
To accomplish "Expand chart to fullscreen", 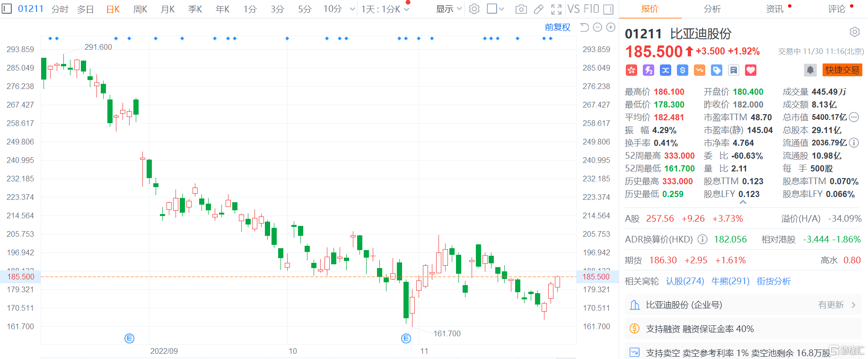I will point(556,9).
